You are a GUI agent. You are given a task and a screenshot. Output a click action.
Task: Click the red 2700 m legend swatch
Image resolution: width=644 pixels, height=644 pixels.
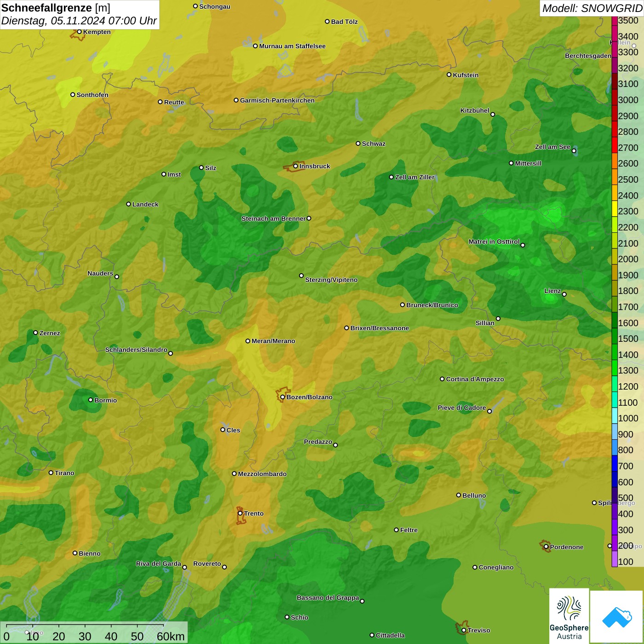click(x=615, y=145)
